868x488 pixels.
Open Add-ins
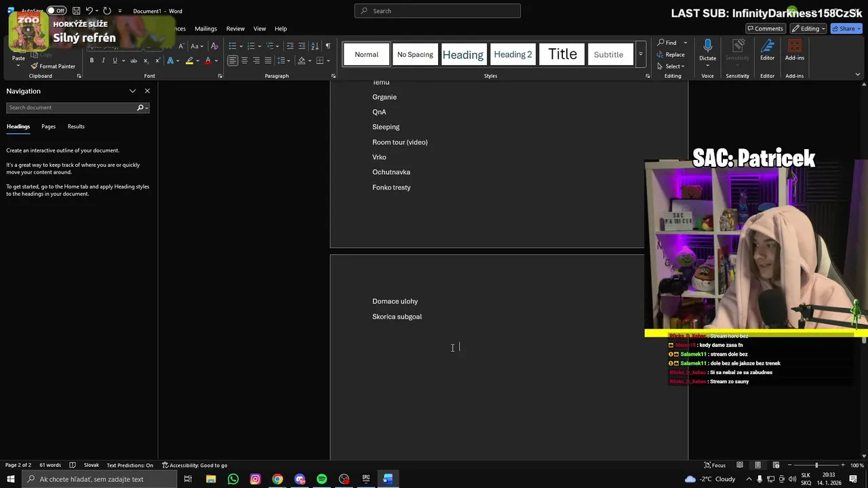point(794,51)
